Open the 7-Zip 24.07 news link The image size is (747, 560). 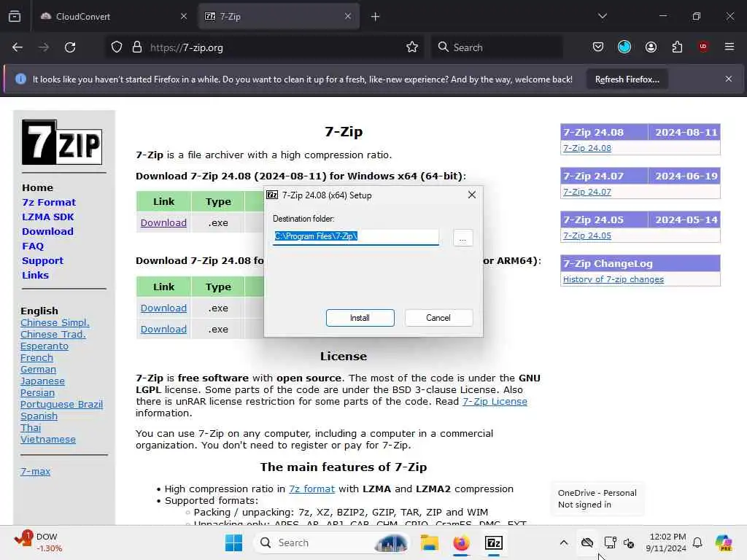587,192
